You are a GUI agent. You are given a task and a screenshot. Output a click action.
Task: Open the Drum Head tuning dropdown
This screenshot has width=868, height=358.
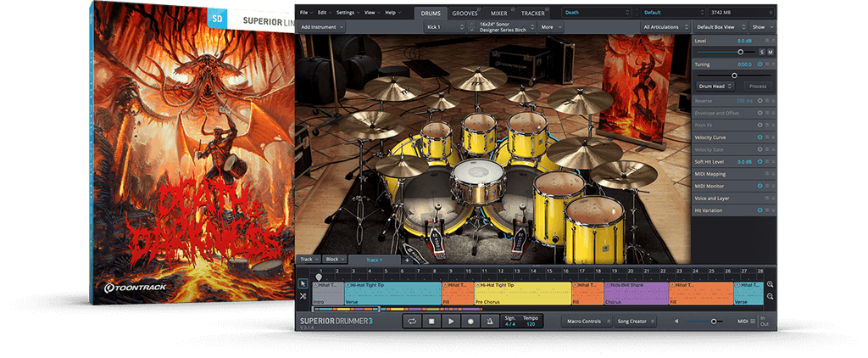[715, 87]
